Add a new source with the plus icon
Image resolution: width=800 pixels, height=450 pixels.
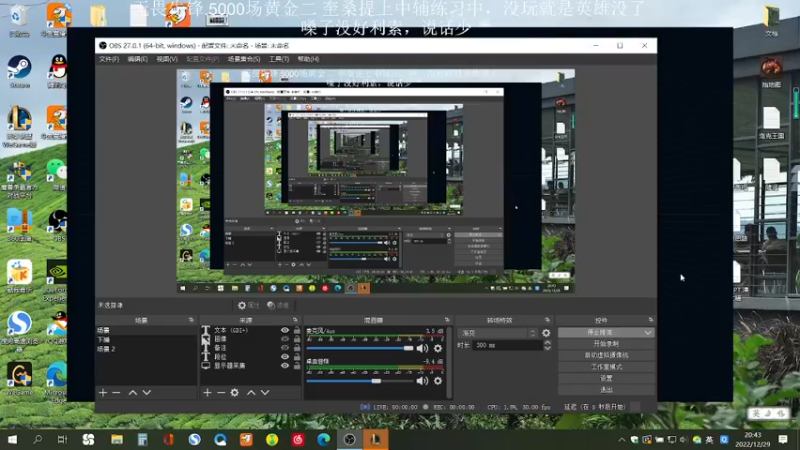207,392
